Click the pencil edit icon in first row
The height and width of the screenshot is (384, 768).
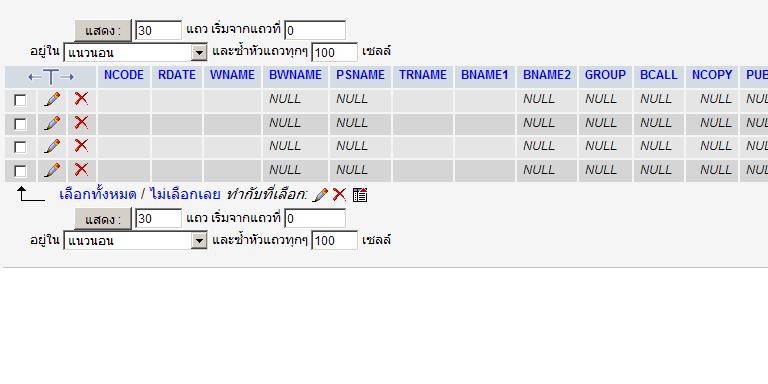(52, 99)
